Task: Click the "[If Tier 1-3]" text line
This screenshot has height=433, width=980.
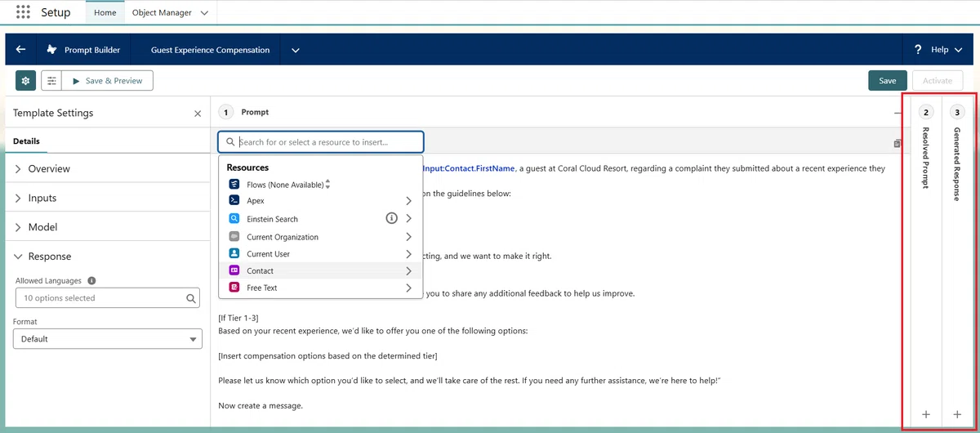Action: 238,317
